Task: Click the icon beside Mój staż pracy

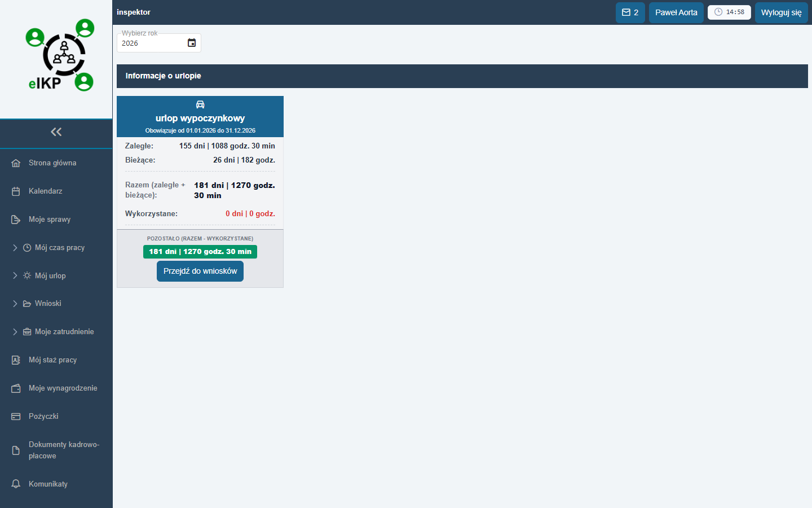Action: (16, 360)
